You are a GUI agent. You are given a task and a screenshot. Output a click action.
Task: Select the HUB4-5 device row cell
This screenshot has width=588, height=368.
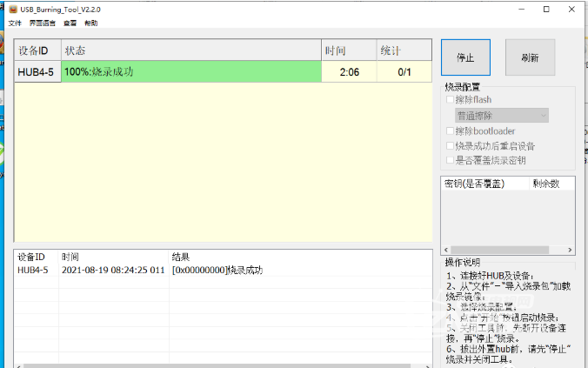38,71
